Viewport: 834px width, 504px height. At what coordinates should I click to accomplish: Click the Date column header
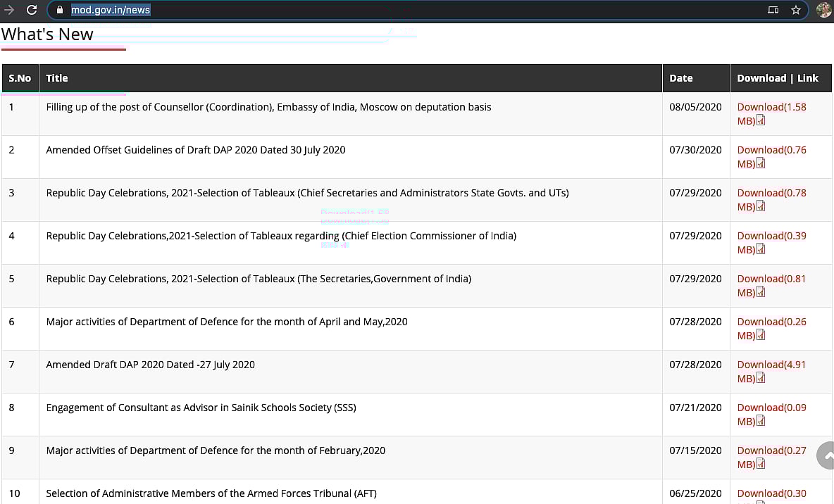681,78
